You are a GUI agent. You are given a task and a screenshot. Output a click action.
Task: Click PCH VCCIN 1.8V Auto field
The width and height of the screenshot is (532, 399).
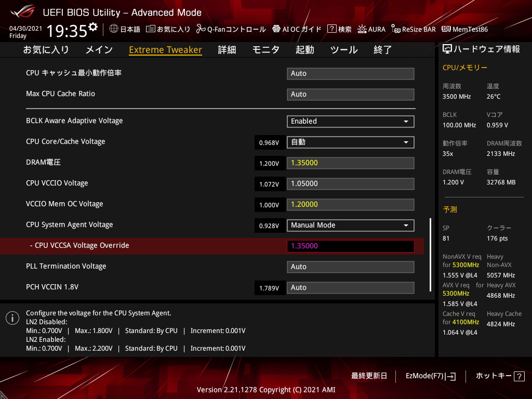[351, 288]
